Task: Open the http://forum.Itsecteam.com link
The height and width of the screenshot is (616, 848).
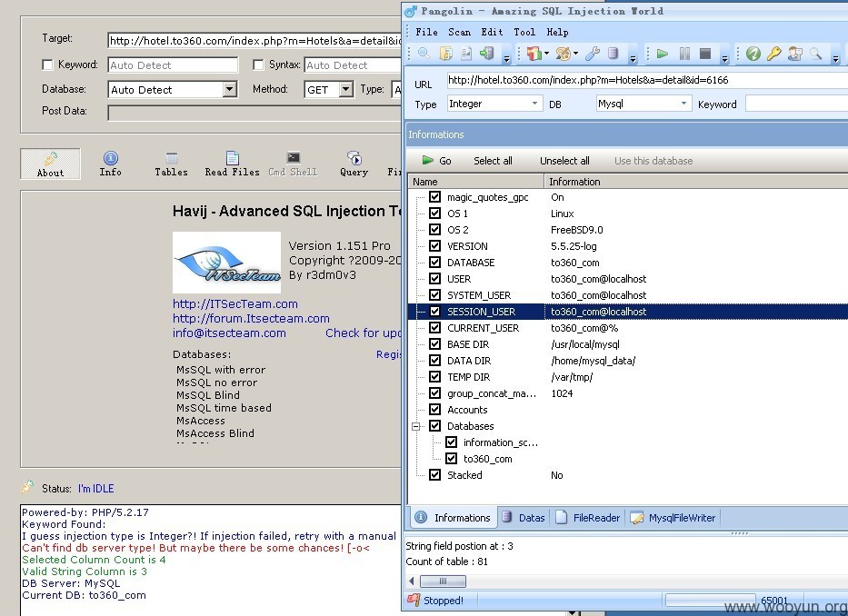Action: pyautogui.click(x=251, y=319)
